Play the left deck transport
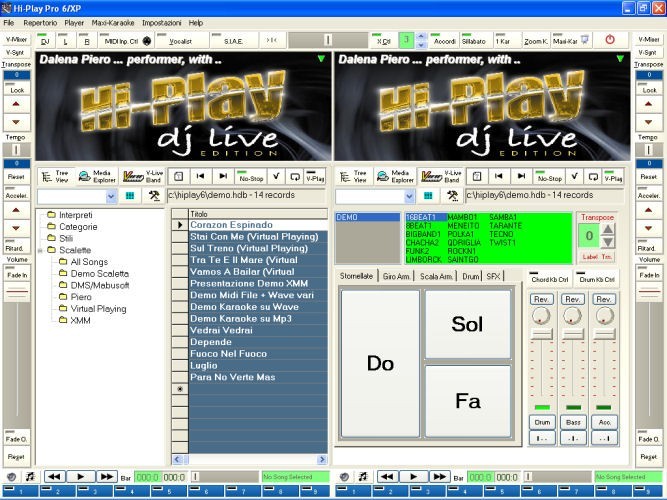Viewport: 667px width, 500px height. (80, 477)
